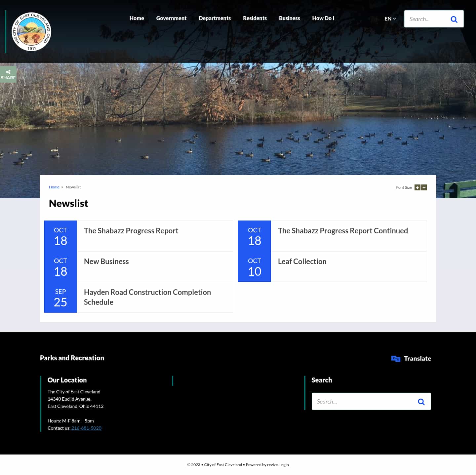Open The Shabazz Progress Report article
This screenshot has height=475, width=476.
[x=131, y=230]
